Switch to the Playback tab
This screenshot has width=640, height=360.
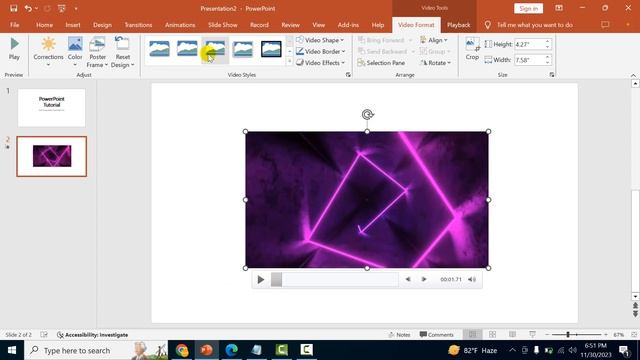(458, 25)
